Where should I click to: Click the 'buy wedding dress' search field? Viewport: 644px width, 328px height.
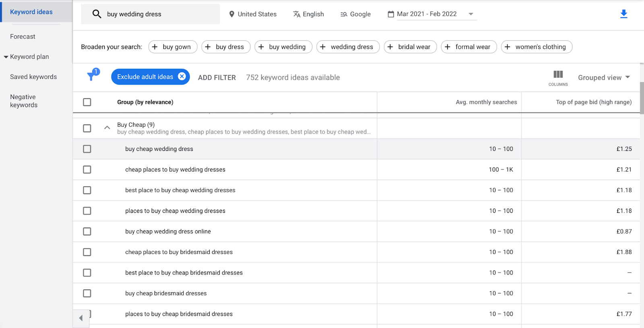tap(151, 14)
